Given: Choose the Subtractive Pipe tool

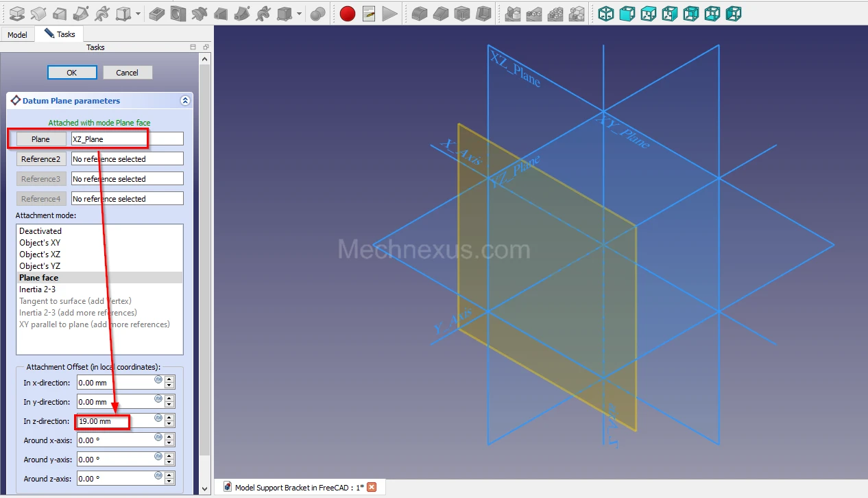Looking at the screenshot, I should pyautogui.click(x=242, y=13).
